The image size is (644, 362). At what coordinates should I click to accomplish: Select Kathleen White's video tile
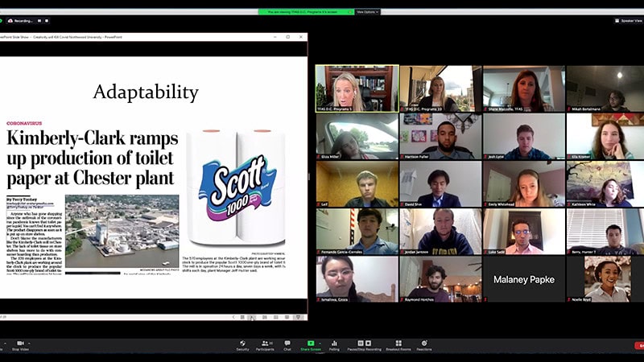(x=605, y=184)
